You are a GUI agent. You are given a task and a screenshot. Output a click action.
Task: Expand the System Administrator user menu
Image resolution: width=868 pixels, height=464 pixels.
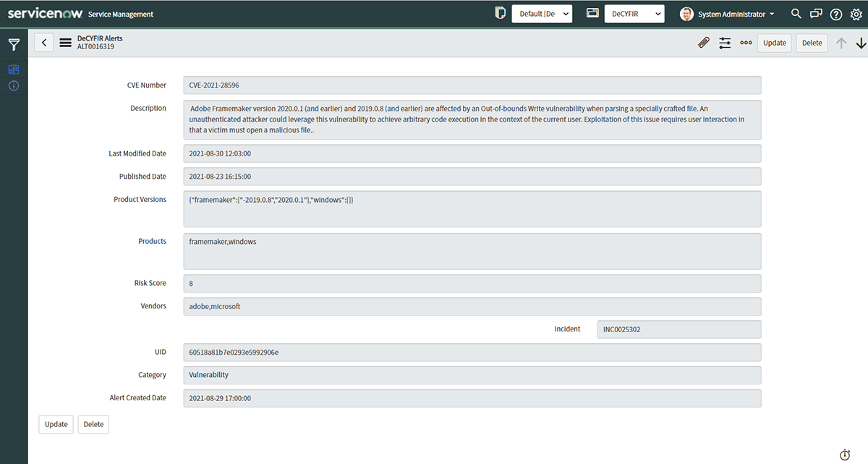point(736,14)
